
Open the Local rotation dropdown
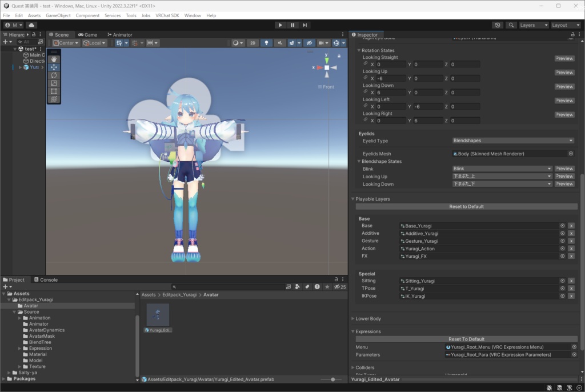point(94,43)
